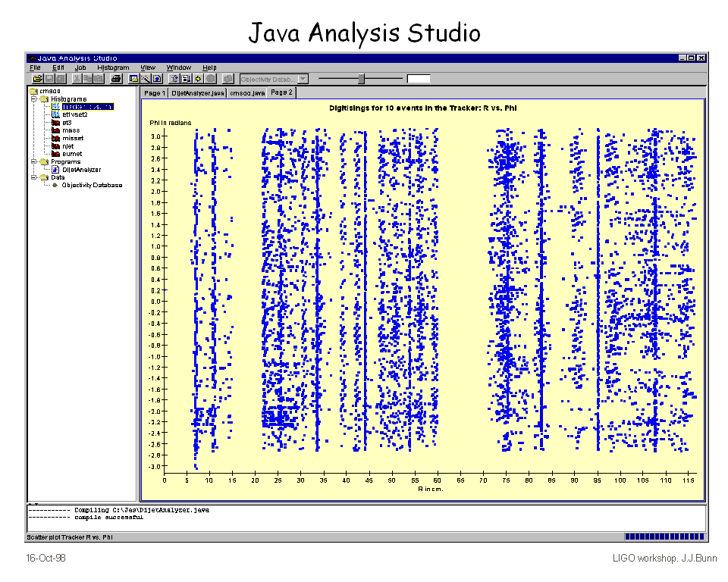Click the toolbar slider handle

tap(362, 78)
